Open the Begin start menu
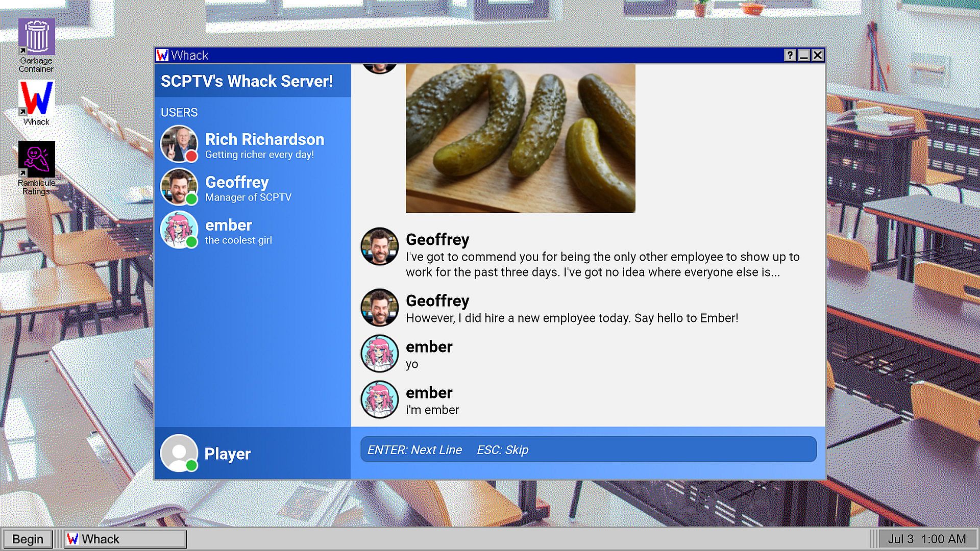The image size is (980, 551). pos(28,539)
